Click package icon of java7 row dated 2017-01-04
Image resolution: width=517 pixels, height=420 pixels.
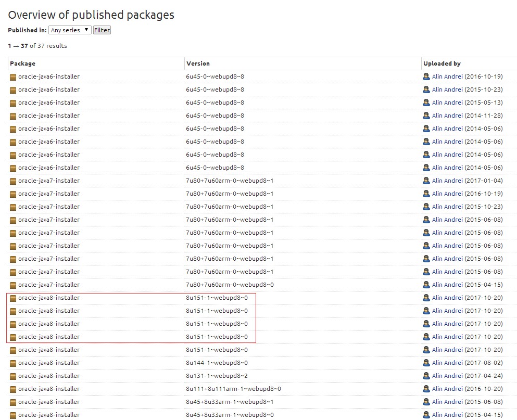coord(13,181)
